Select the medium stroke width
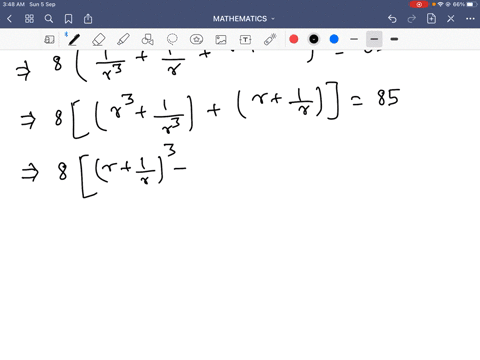480x360 pixels. click(374, 39)
